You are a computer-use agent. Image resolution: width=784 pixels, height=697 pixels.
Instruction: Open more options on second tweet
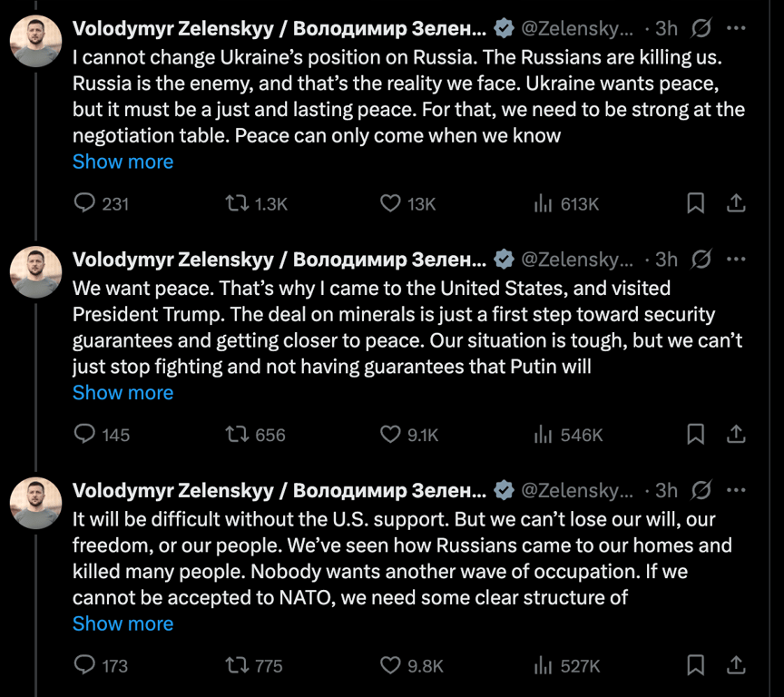click(737, 260)
